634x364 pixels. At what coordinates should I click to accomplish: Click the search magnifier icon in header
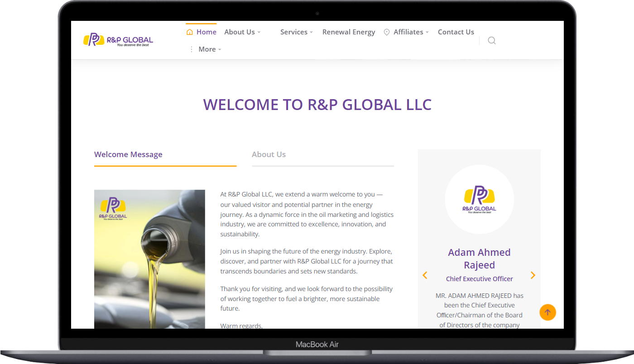click(491, 41)
